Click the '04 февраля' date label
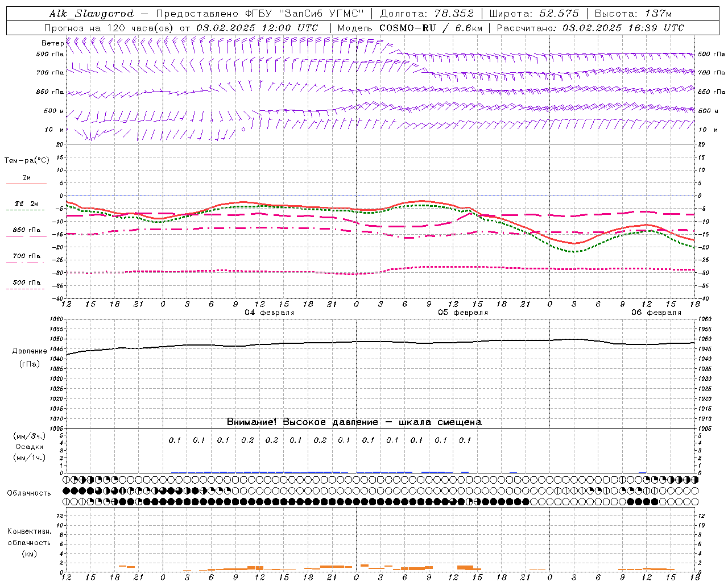This screenshot has height=582, width=728. (x=270, y=313)
